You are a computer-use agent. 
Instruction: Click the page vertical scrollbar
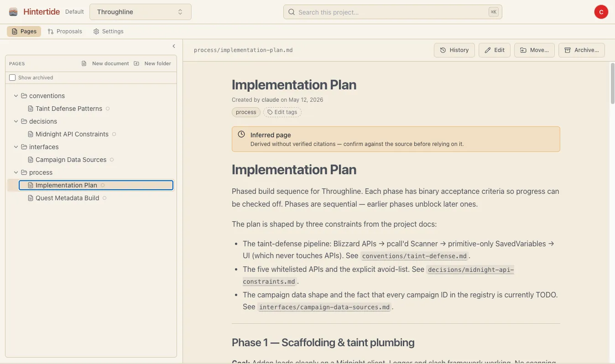click(x=612, y=84)
